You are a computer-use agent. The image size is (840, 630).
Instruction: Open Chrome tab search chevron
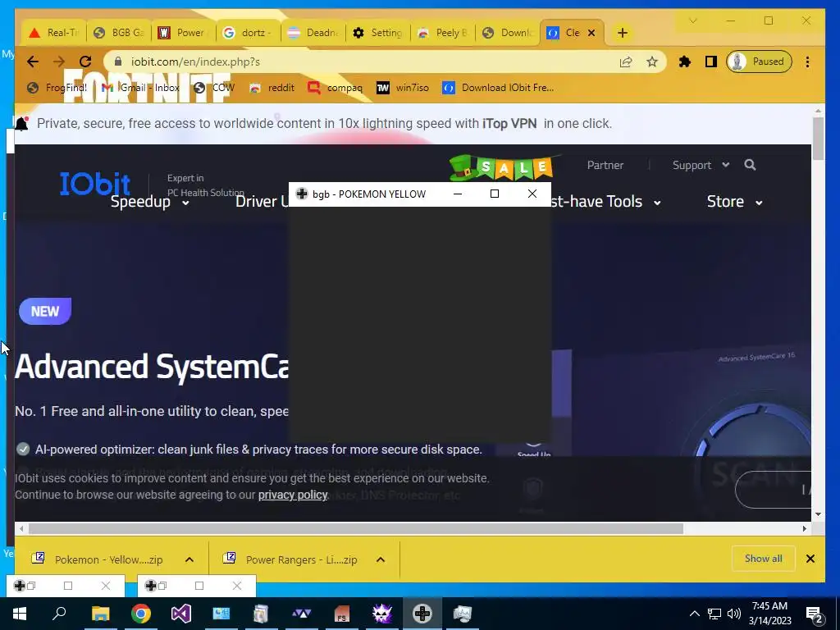(692, 21)
